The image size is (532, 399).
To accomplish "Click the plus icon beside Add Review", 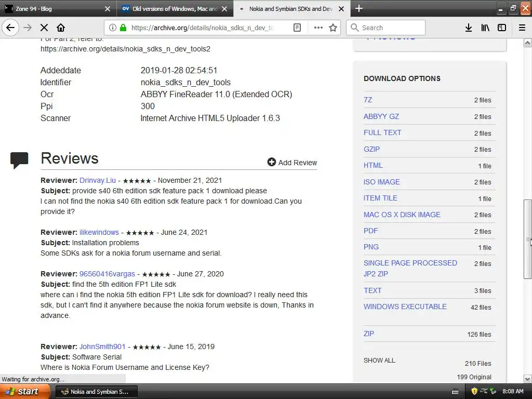I will pos(271,162).
